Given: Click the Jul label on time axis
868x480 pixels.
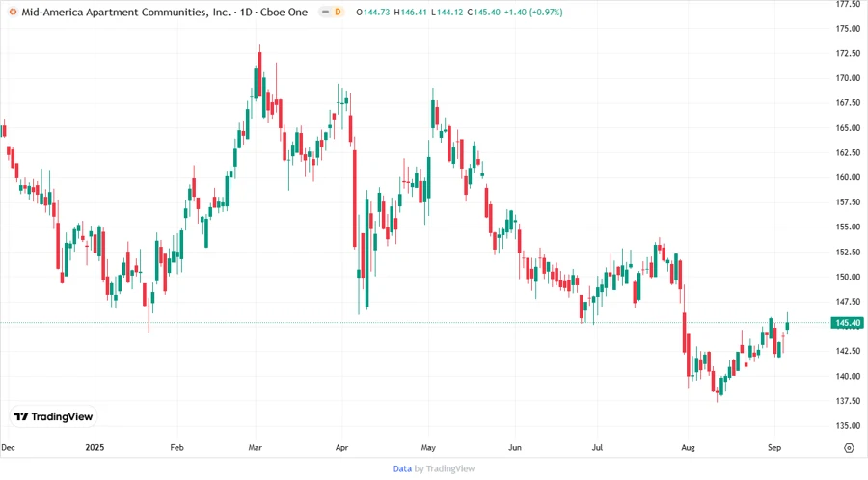Looking at the screenshot, I should pyautogui.click(x=597, y=448).
